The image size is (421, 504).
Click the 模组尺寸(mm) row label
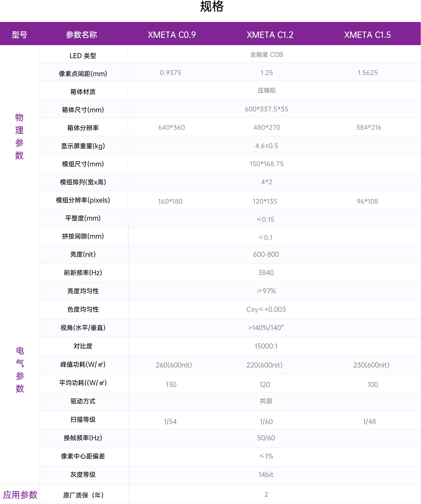coord(83,164)
